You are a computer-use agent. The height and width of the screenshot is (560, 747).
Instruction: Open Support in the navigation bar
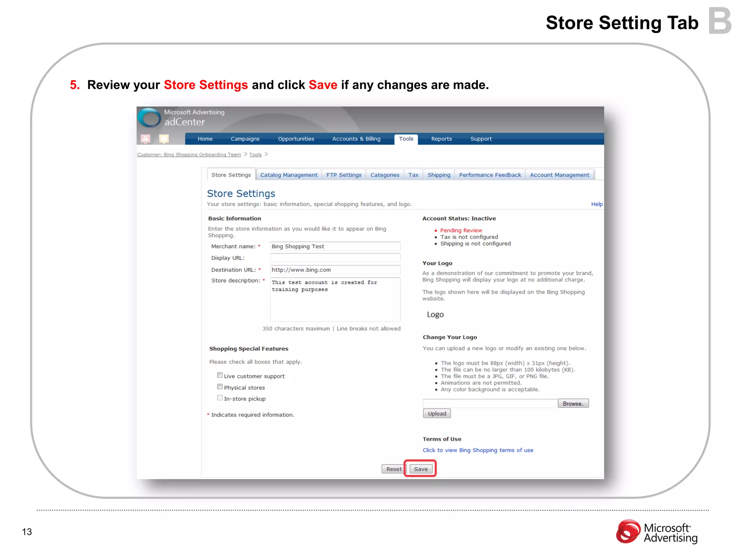(481, 139)
